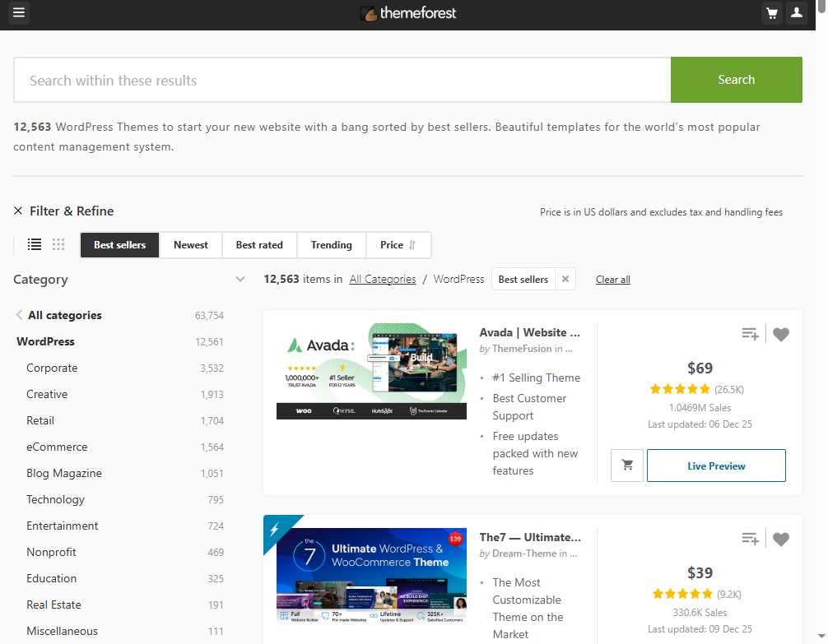Open the hamburger navigation menu
Viewport: 828px width, 644px height.
coord(19,13)
